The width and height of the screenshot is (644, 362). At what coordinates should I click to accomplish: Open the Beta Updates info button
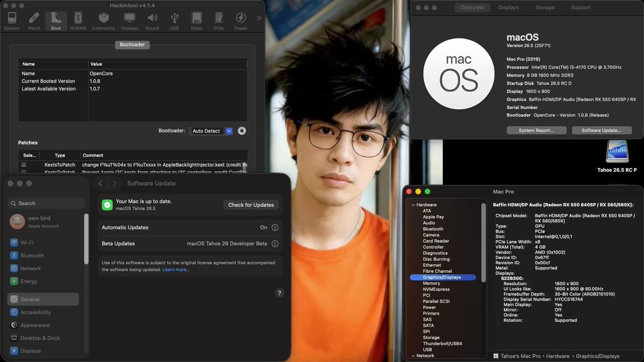point(275,243)
